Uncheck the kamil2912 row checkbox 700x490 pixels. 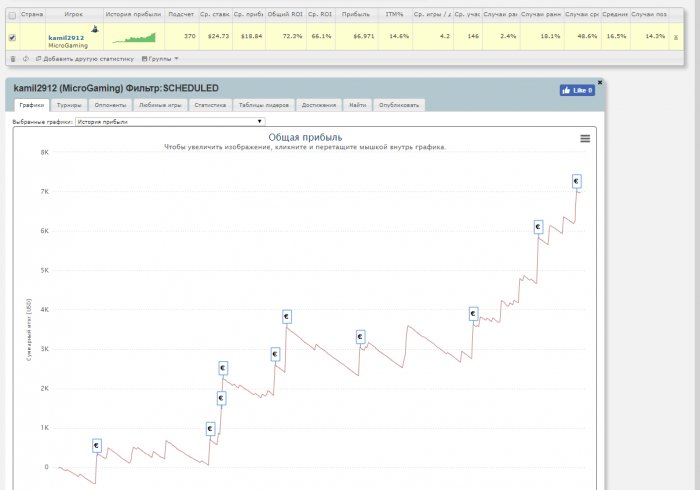coord(12,37)
